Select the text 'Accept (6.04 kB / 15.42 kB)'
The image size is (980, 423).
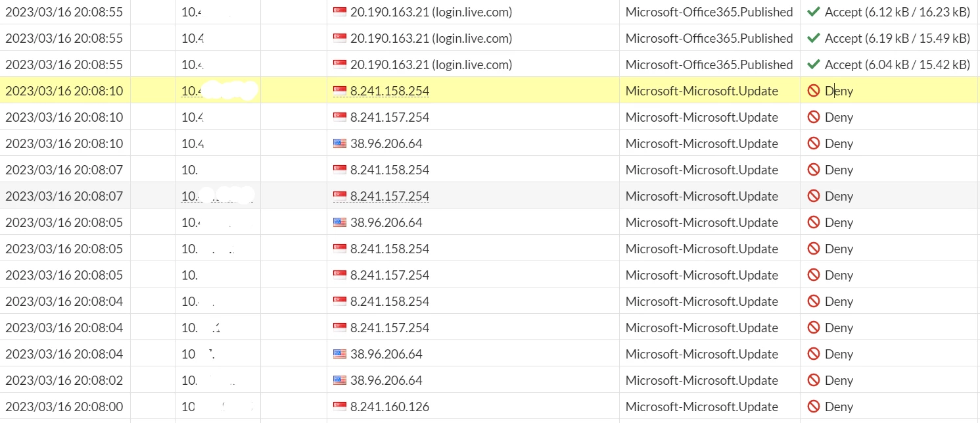tap(897, 64)
